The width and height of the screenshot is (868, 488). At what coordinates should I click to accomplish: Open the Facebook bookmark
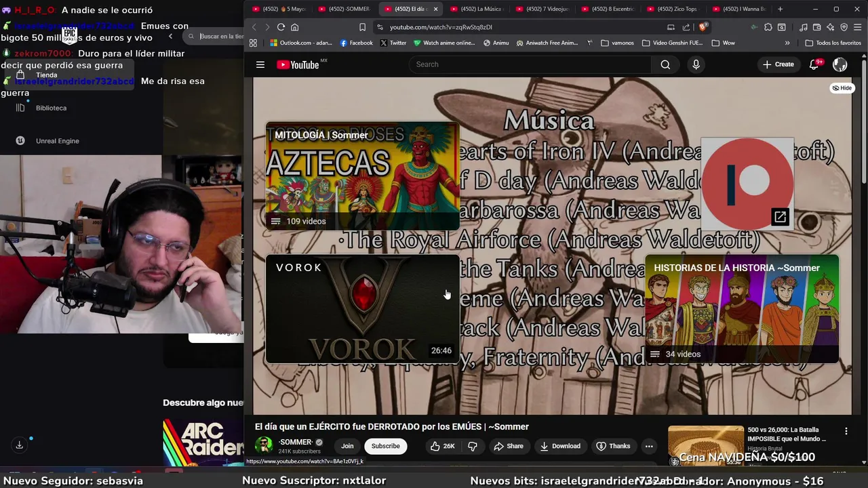tap(357, 43)
